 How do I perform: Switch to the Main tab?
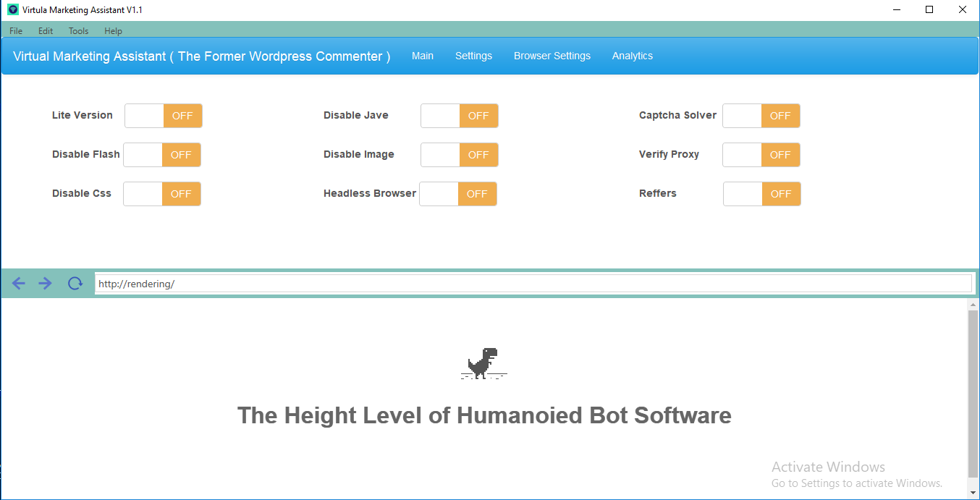(x=422, y=55)
